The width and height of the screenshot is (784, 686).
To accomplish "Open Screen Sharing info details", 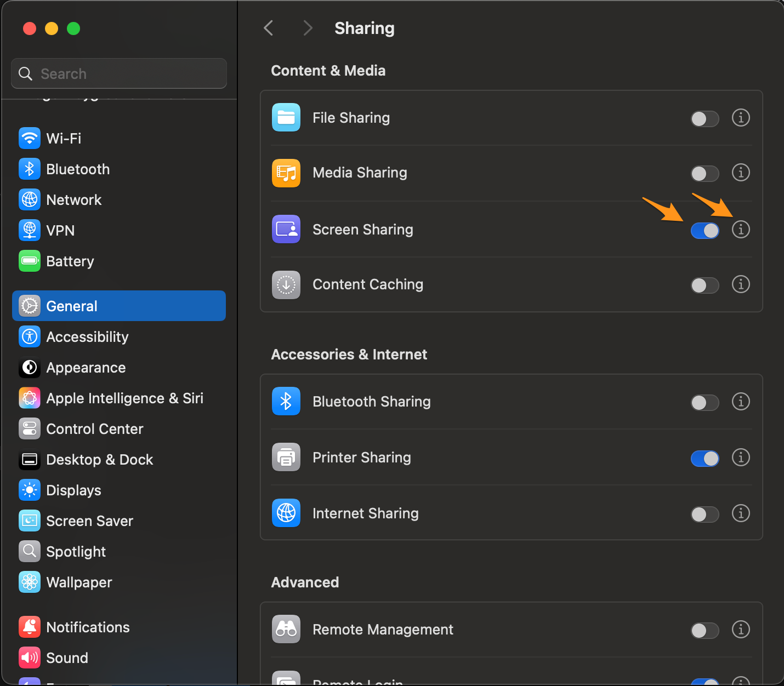I will point(741,230).
